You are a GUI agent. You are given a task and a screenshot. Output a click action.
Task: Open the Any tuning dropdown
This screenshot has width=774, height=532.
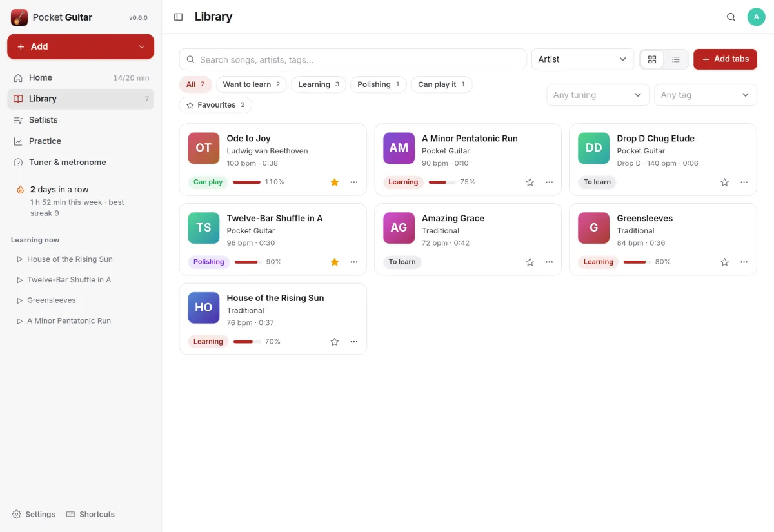pyautogui.click(x=597, y=95)
